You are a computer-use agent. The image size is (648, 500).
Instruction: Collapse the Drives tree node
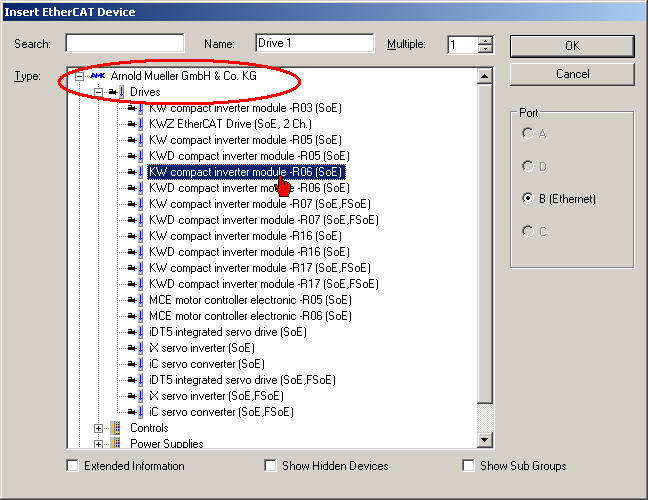(x=98, y=92)
